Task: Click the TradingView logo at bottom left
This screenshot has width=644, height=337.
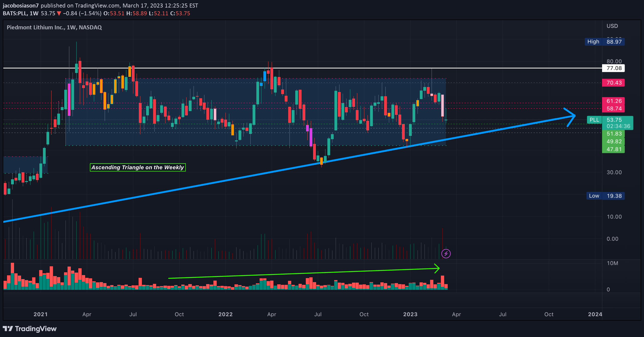Action: click(30, 328)
